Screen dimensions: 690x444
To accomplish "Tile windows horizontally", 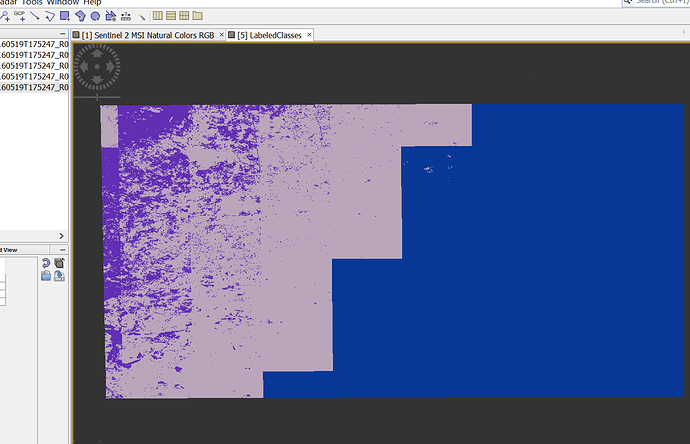I will 158,16.
